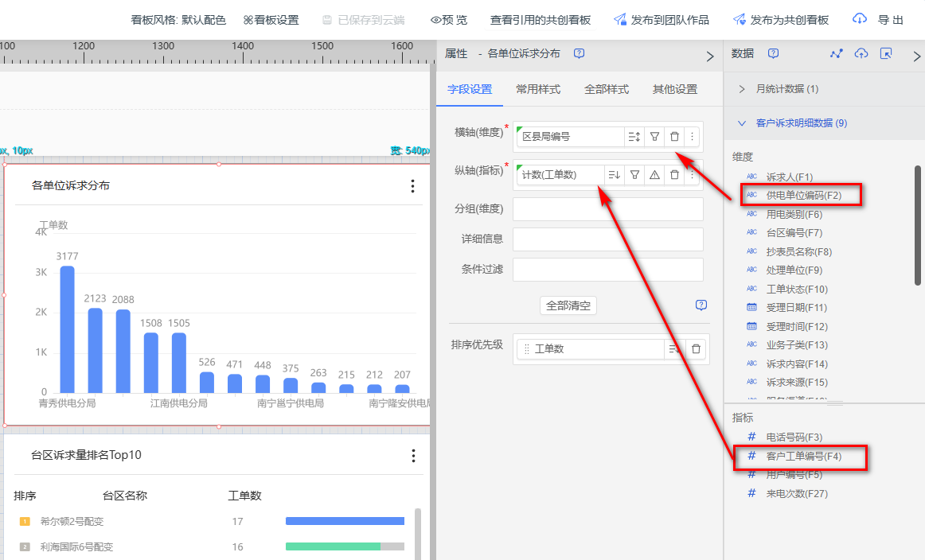Click the upload cloud icon in 数据 panel

tap(861, 53)
